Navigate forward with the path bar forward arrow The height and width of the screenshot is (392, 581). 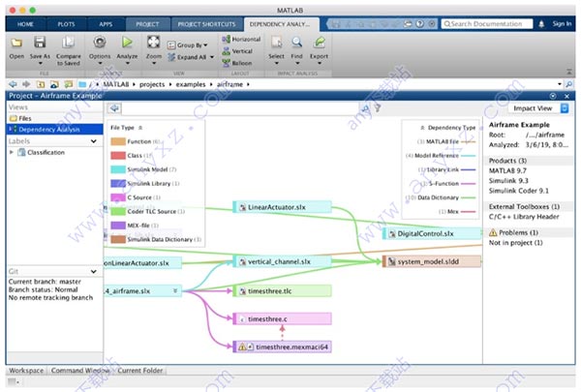pyautogui.click(x=26, y=84)
